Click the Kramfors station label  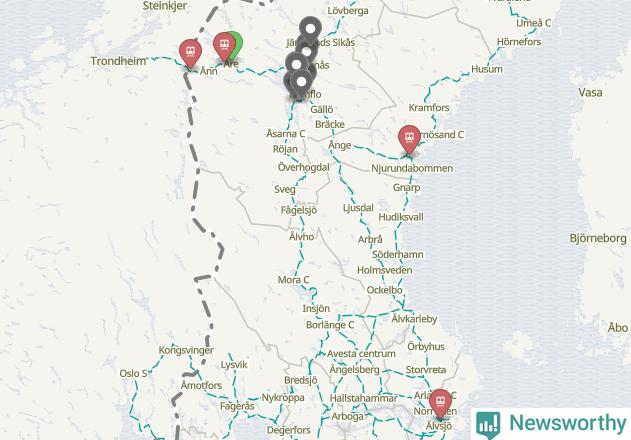pyautogui.click(x=429, y=108)
